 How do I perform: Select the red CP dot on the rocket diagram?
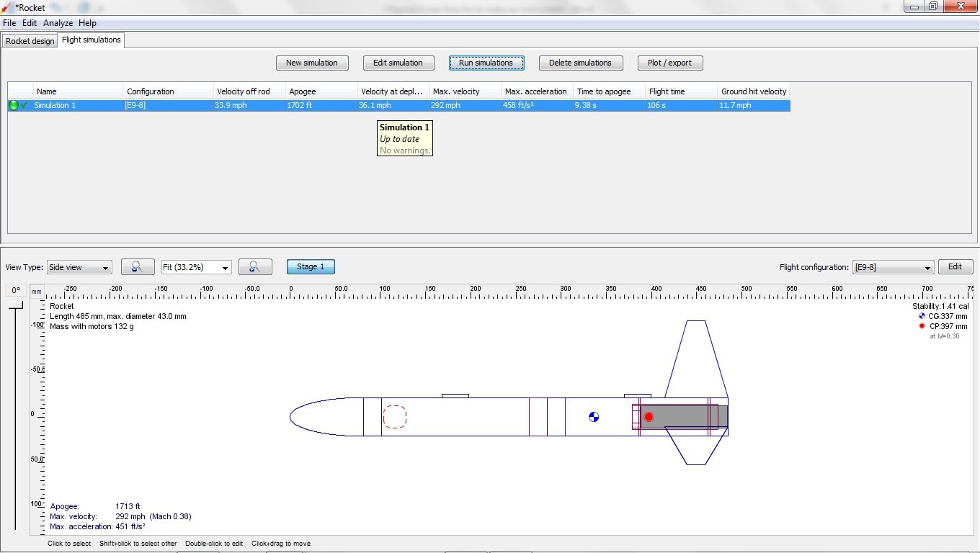pos(648,416)
